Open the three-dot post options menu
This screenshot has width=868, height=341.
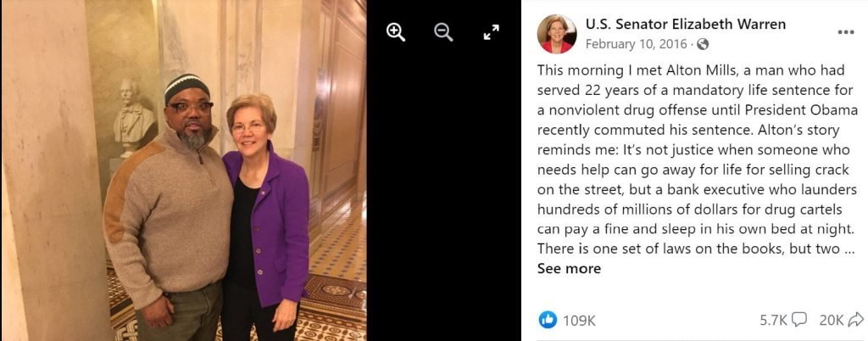(846, 32)
